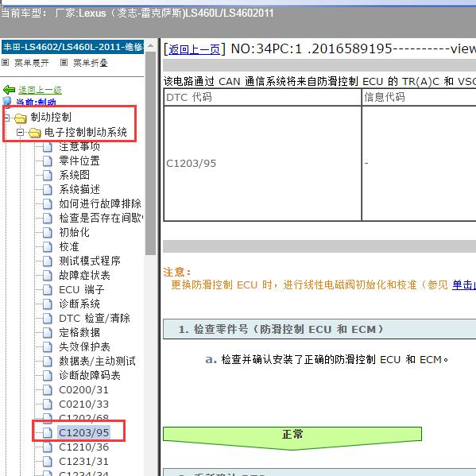This screenshot has width=476, height=476.
Task: Open the 如何进行故障排除 tree item
Action: pyautogui.click(x=100, y=203)
